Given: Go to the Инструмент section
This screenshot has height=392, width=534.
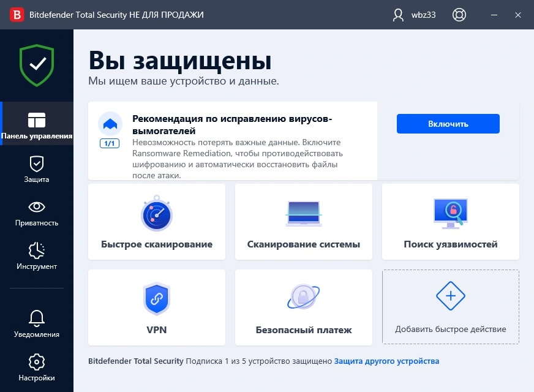Looking at the screenshot, I should point(37,257).
